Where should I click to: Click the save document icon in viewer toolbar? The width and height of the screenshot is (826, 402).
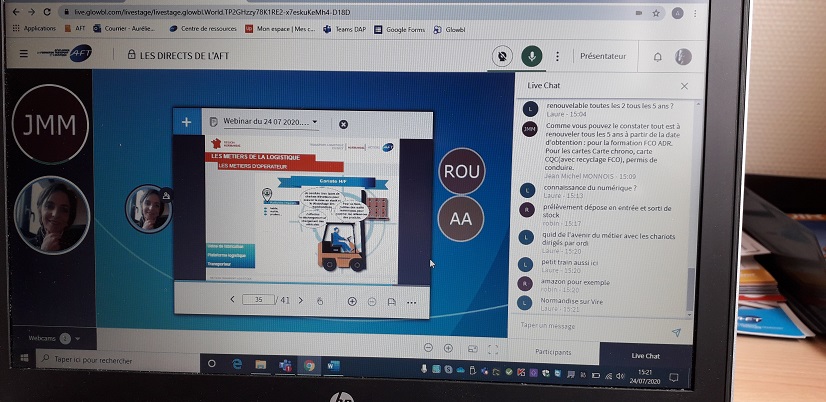[x=391, y=302]
